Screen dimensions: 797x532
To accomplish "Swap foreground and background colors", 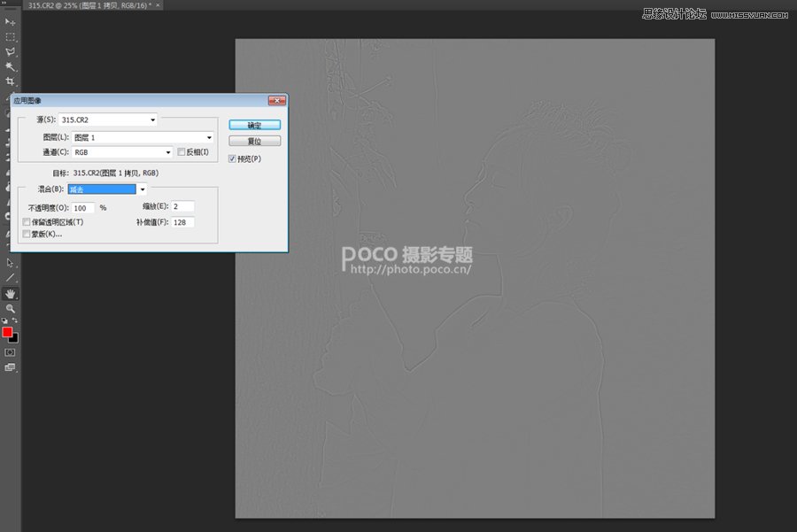I will tap(15, 320).
